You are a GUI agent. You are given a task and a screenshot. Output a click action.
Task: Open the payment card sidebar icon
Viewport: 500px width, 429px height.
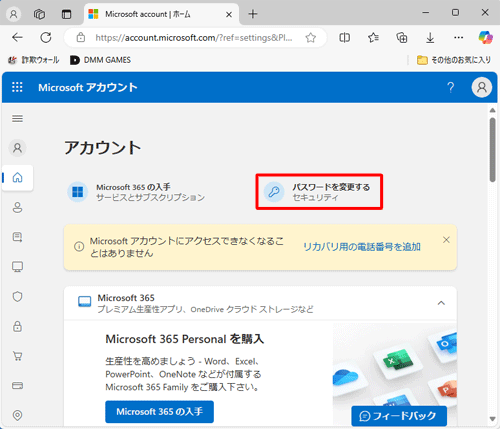coord(17,386)
